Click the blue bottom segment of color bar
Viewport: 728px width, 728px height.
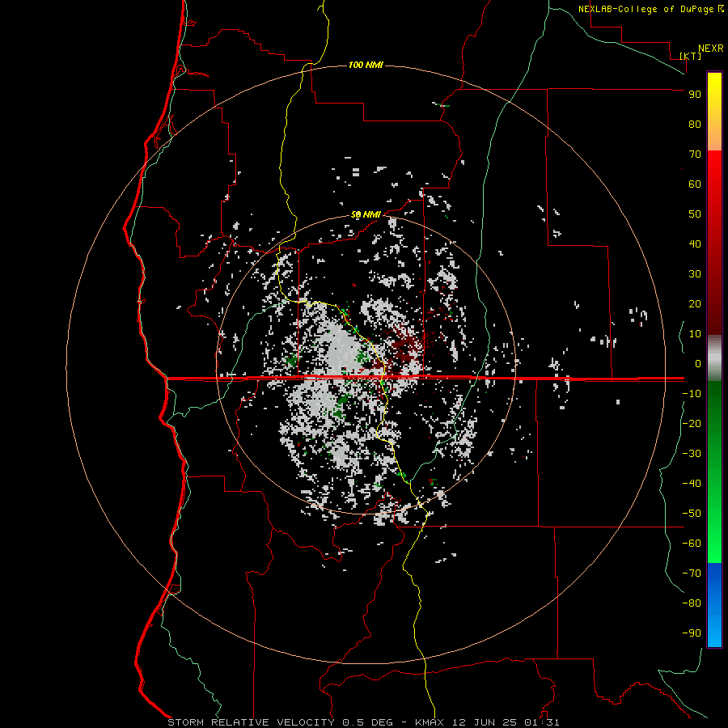point(714,605)
